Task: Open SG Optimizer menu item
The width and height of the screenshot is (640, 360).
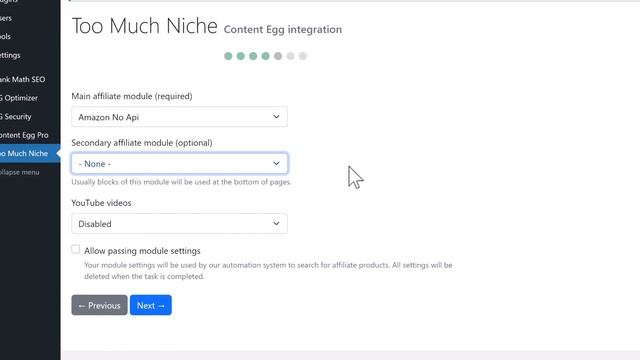Action: 20,98
